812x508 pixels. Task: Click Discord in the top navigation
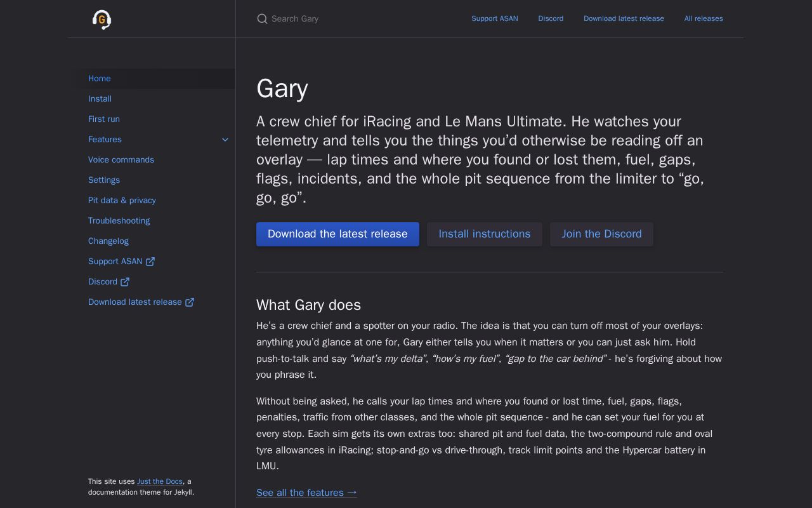551,19
